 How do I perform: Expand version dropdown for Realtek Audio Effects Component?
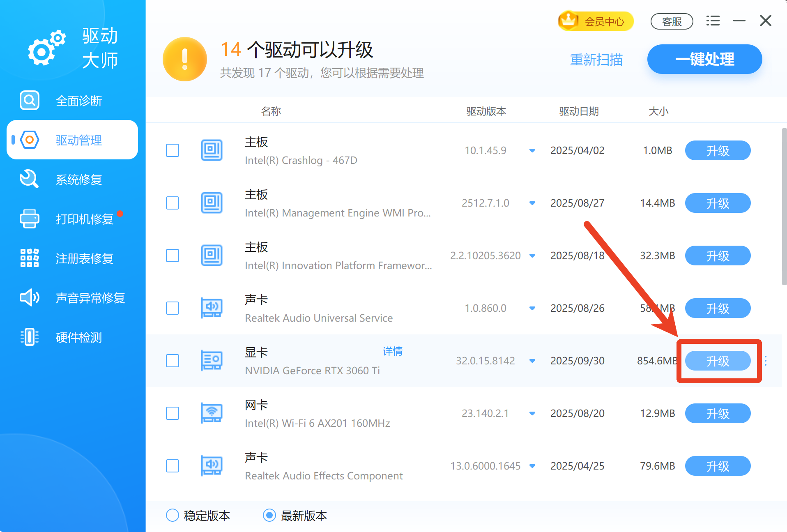[532, 466]
